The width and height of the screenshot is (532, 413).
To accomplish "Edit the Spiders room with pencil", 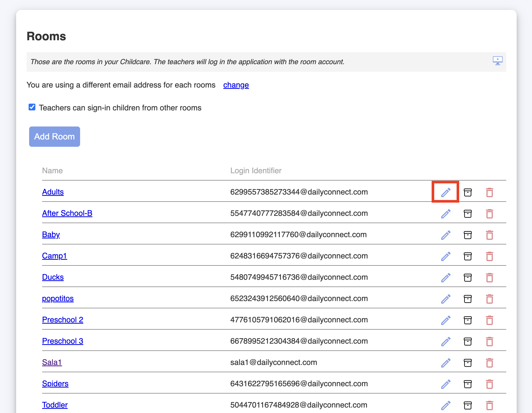I will tap(446, 384).
